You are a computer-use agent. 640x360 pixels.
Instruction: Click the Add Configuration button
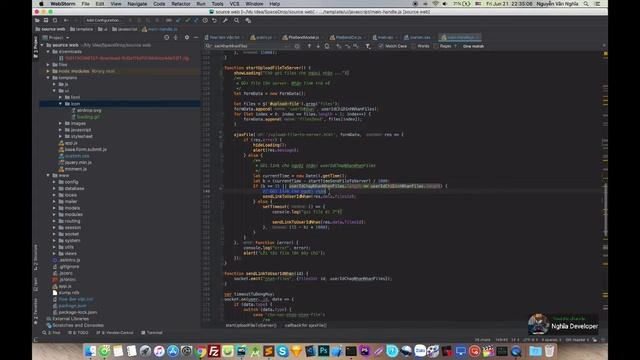(x=103, y=20)
